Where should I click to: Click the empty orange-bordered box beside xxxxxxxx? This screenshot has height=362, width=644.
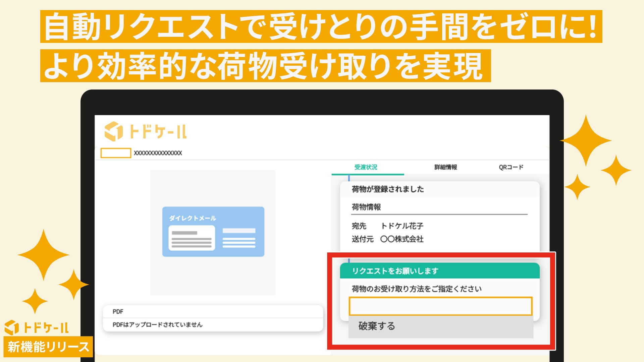(116, 153)
